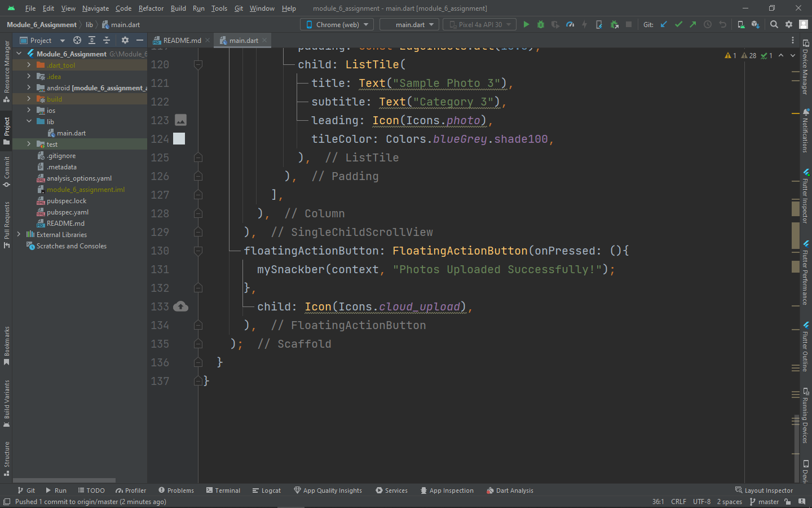Open Logcat from the bottom bar
Image resolution: width=812 pixels, height=508 pixels.
[266, 491]
